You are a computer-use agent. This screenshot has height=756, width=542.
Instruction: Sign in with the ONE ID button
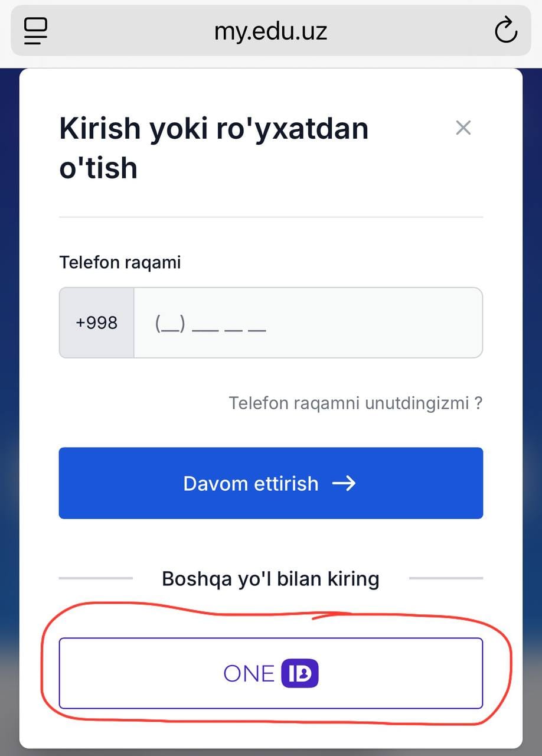[x=271, y=673]
